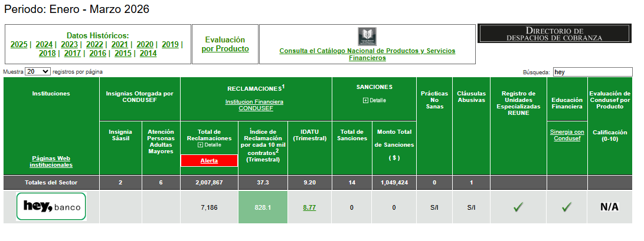
Task: Click Registro de Unidades Especializadas REUNE header
Action: 518,103
